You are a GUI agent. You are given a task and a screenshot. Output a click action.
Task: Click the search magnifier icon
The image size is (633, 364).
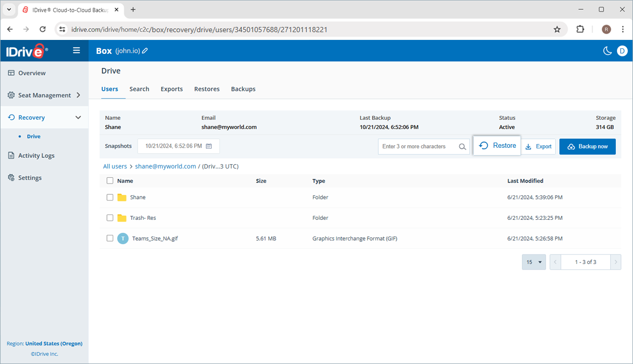point(462,147)
